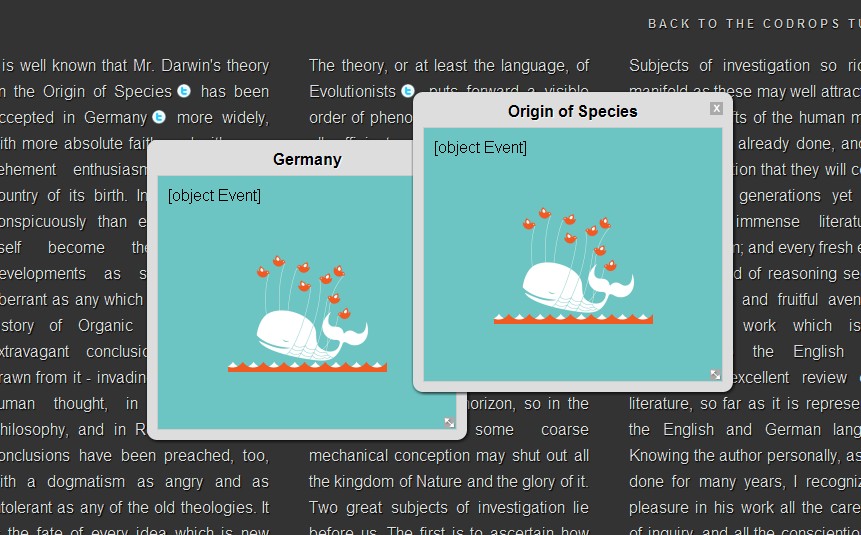Click the Twitter icon next to 'Germany'
This screenshot has height=535, width=861.
(159, 116)
